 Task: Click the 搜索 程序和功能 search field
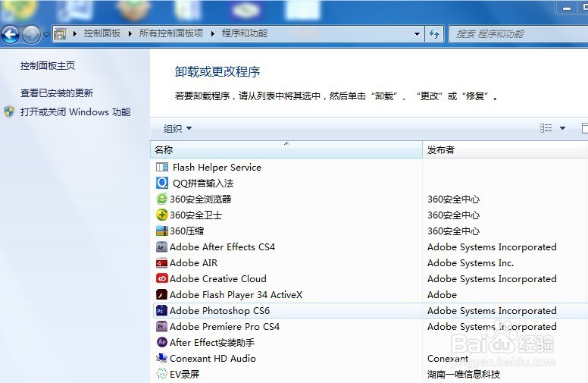pos(518,34)
